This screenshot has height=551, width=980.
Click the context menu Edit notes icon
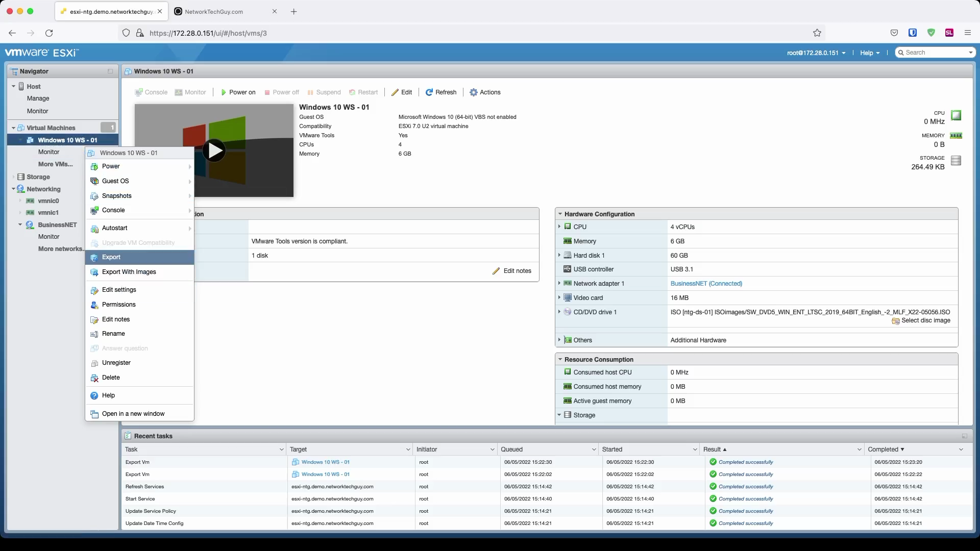pyautogui.click(x=94, y=320)
